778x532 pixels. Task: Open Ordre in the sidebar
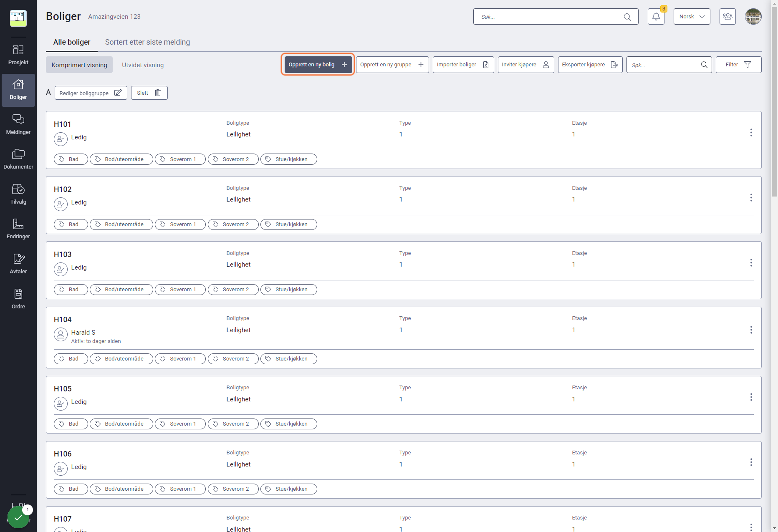point(18,299)
